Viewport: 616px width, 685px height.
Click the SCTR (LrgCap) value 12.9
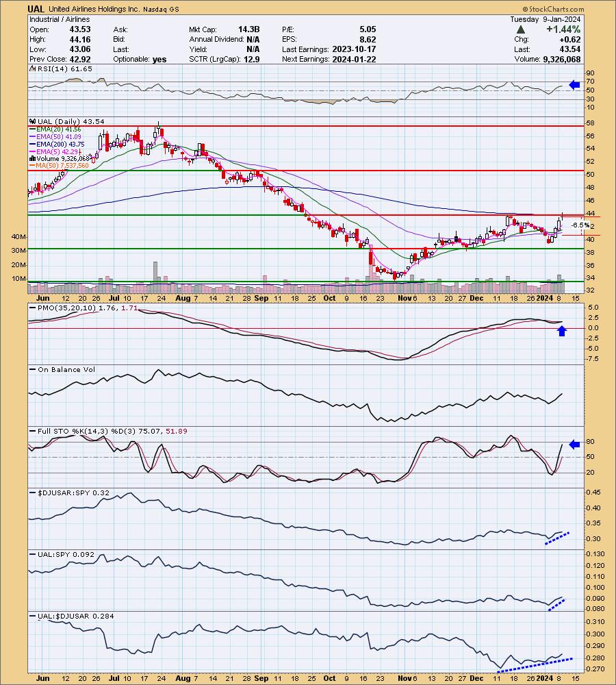pyautogui.click(x=252, y=59)
